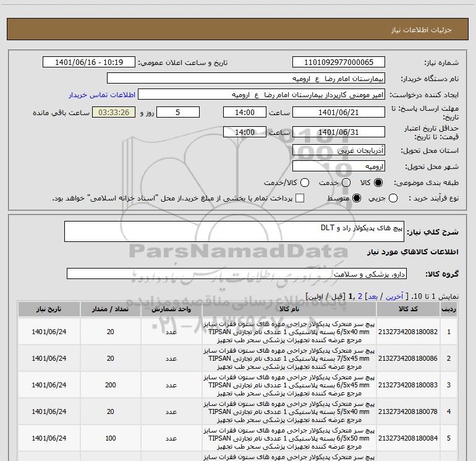Image resolution: width=476 pixels, height=461 pixels.
Task: Go to the بعد page link
Action: pyautogui.click(x=373, y=296)
